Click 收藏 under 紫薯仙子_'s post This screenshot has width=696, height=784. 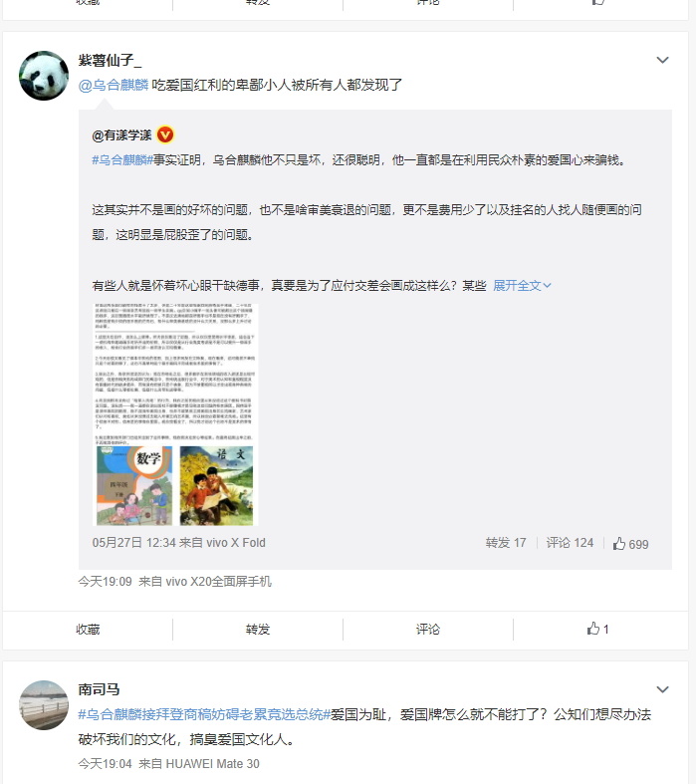tap(88, 629)
